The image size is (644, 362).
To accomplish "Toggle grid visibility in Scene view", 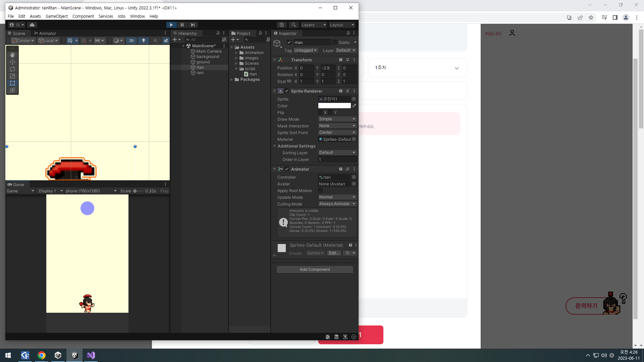I will coord(70,41).
